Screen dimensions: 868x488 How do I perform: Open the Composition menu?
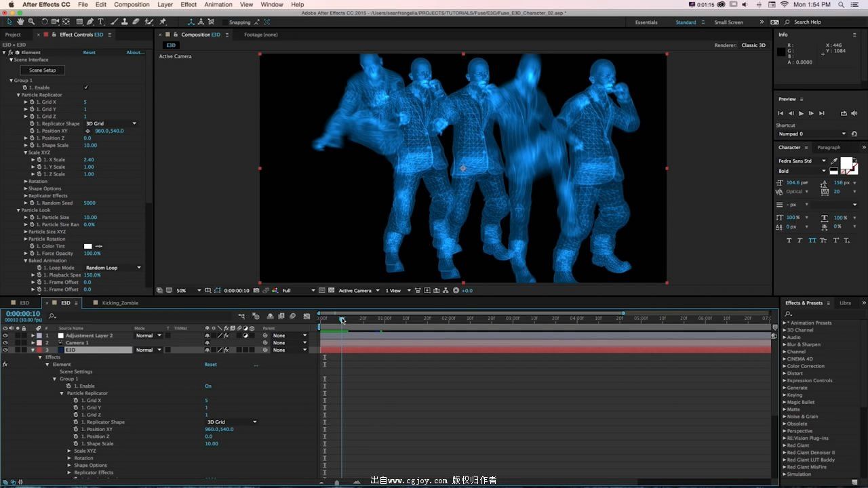coord(132,5)
